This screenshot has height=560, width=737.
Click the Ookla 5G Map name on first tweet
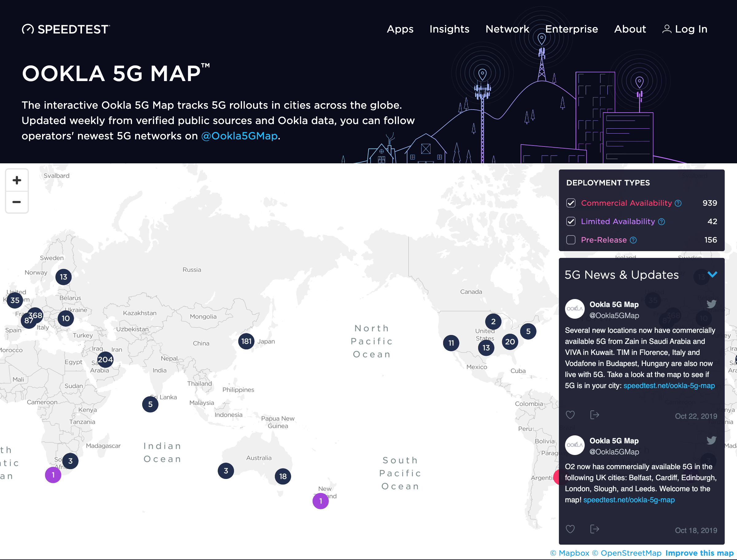tap(614, 304)
